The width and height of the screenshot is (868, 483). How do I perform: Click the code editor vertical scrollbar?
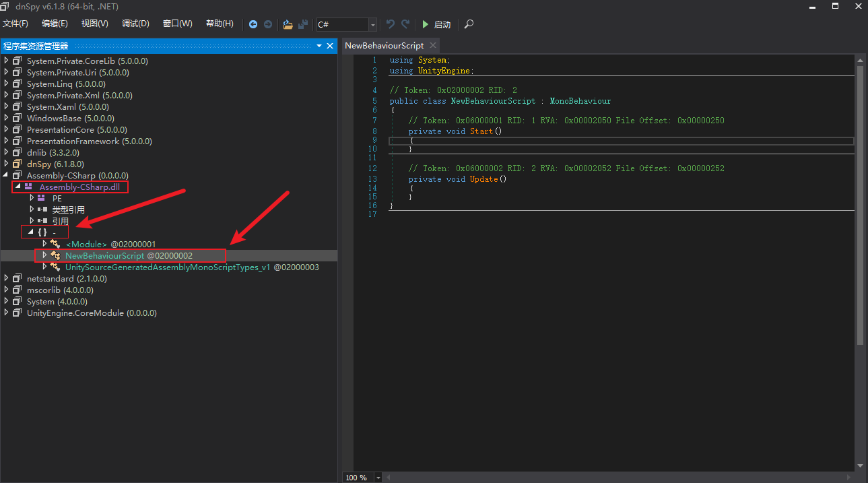click(x=860, y=205)
